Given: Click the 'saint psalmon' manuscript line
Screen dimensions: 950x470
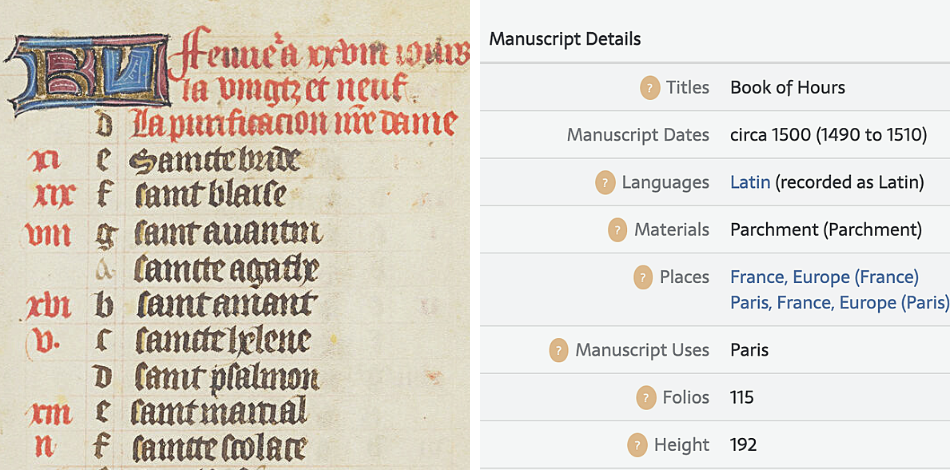Looking at the screenshot, I should [x=226, y=378].
